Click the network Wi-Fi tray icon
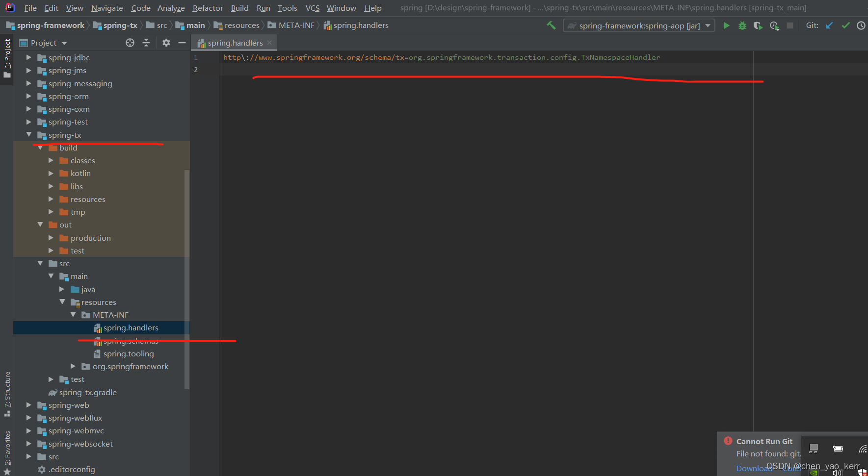868x476 pixels. point(863,449)
